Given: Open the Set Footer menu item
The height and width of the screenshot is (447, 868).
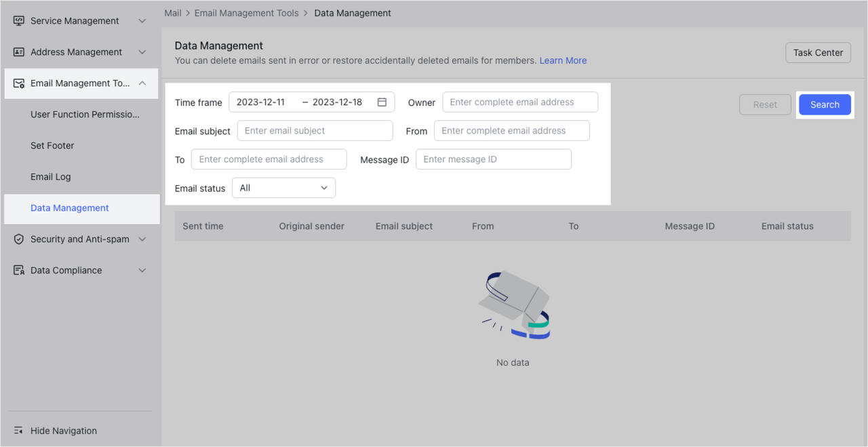Looking at the screenshot, I should pyautogui.click(x=52, y=146).
